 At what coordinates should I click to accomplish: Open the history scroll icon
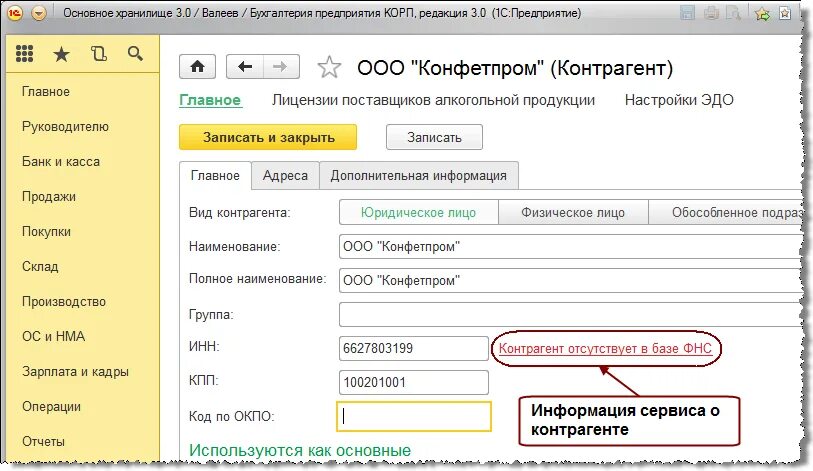(99, 53)
